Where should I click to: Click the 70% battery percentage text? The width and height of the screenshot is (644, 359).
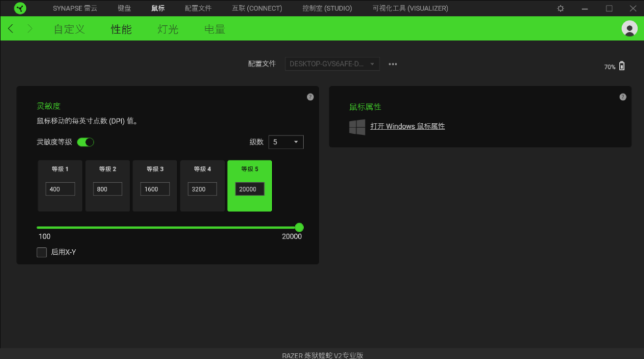click(x=609, y=67)
